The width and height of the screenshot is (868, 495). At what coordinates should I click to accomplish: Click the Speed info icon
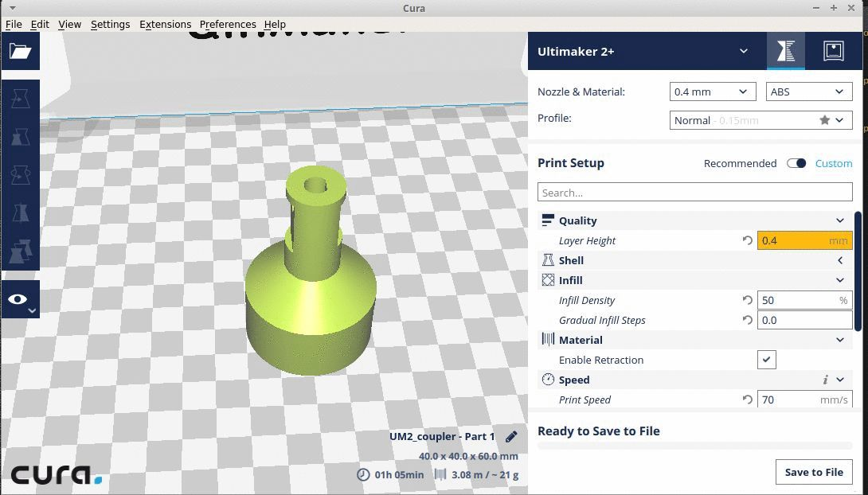[825, 380]
